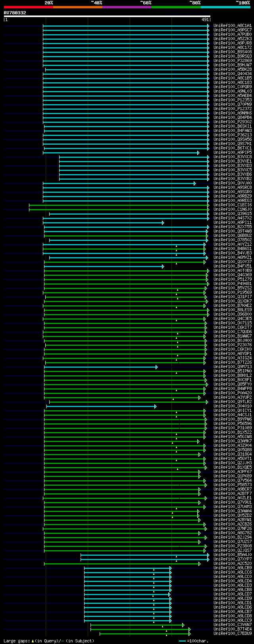Viewport: 254px width, 644px height.
Task: Open hit UniRef100_A8C1A1
Action: point(233,26)
